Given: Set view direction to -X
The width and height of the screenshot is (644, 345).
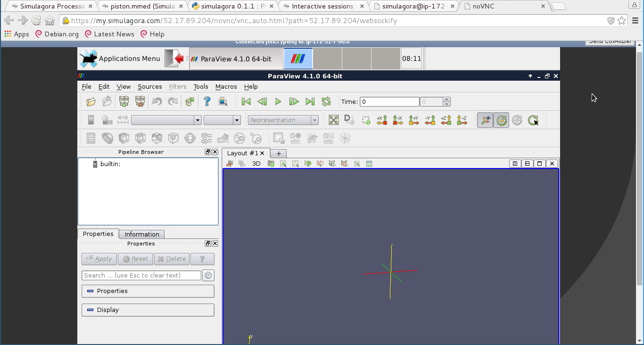Looking at the screenshot, I should 398,120.
